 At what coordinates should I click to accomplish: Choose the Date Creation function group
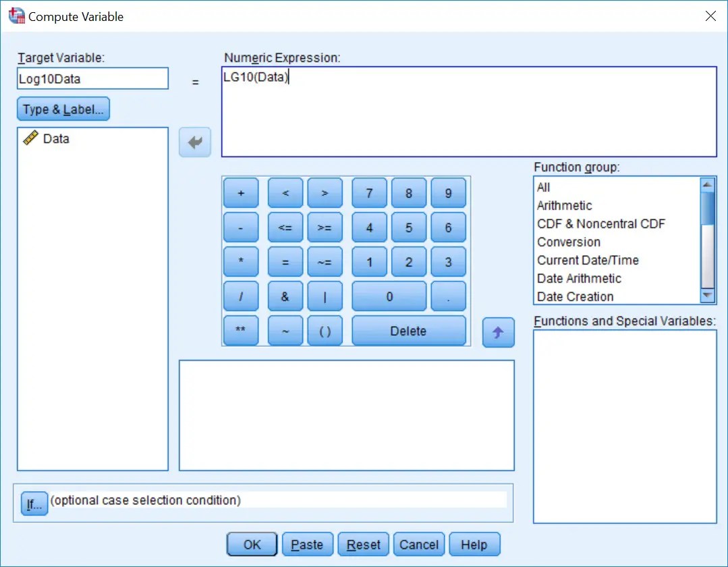[574, 296]
